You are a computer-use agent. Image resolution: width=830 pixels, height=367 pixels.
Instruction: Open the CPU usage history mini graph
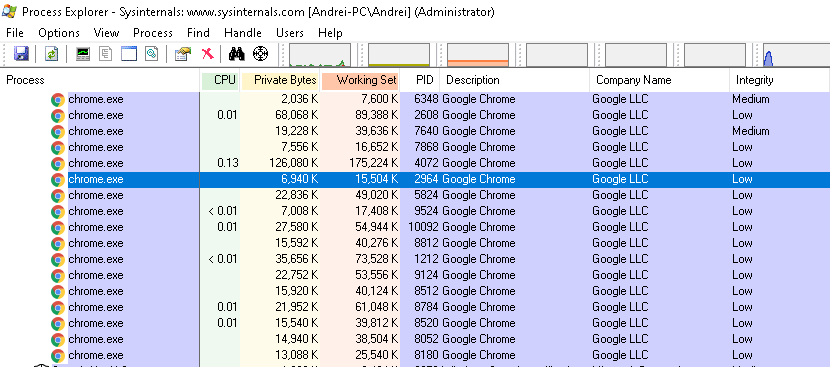tap(320, 55)
